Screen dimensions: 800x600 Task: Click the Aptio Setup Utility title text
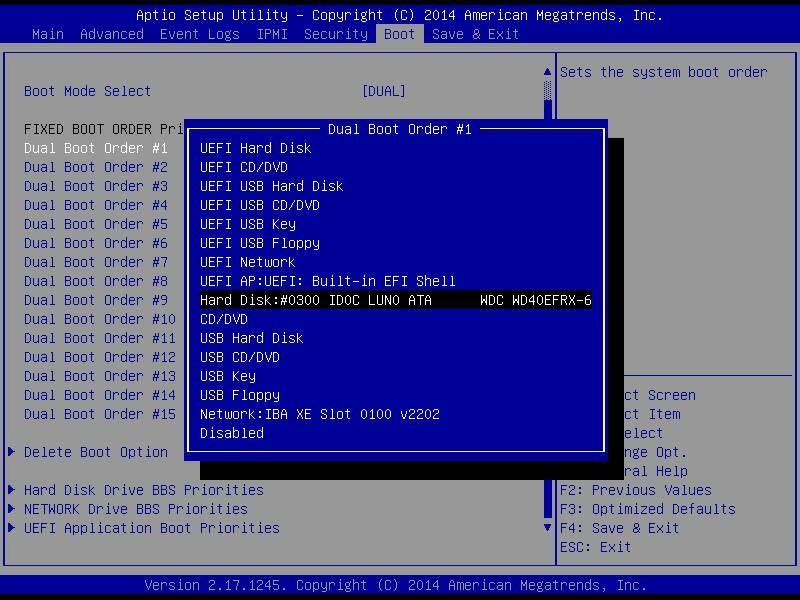tap(399, 15)
